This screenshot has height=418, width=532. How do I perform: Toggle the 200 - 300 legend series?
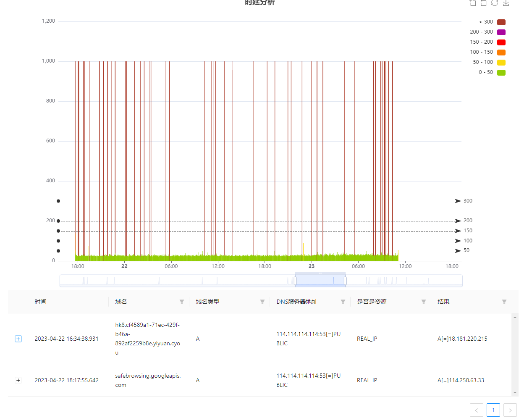[501, 32]
